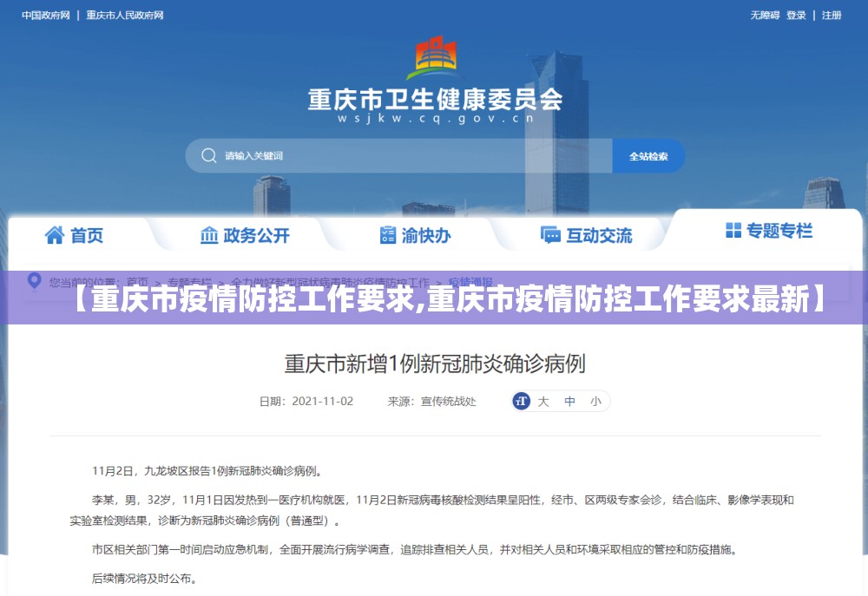The image size is (868, 596).
Task: Click the source text 宣传统战处
Action: point(449,401)
